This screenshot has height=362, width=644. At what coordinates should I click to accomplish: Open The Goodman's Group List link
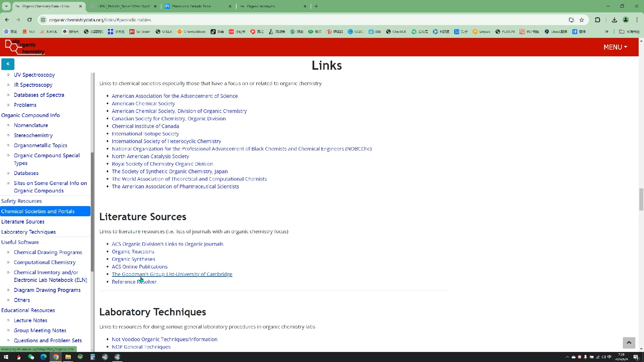coord(172,274)
